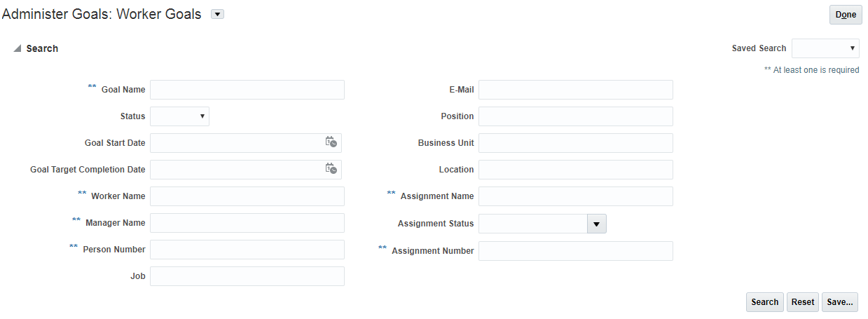Click the Assignment Number field
868x319 pixels.
[x=575, y=251]
